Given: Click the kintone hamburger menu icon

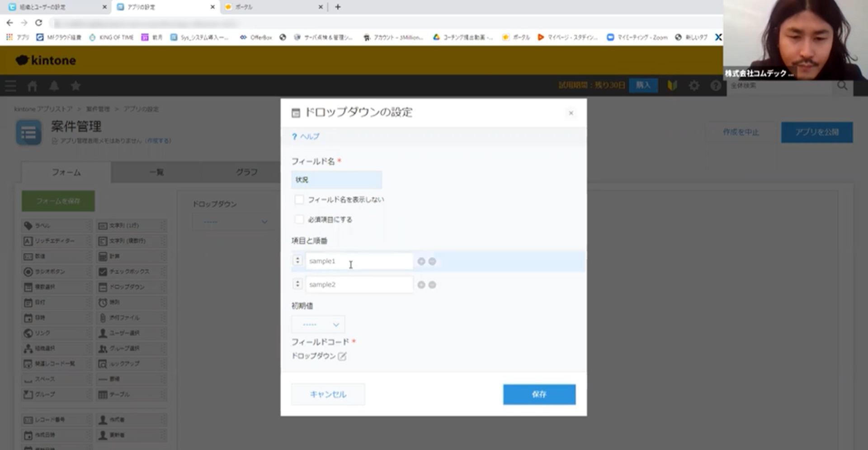Looking at the screenshot, I should click(10, 86).
